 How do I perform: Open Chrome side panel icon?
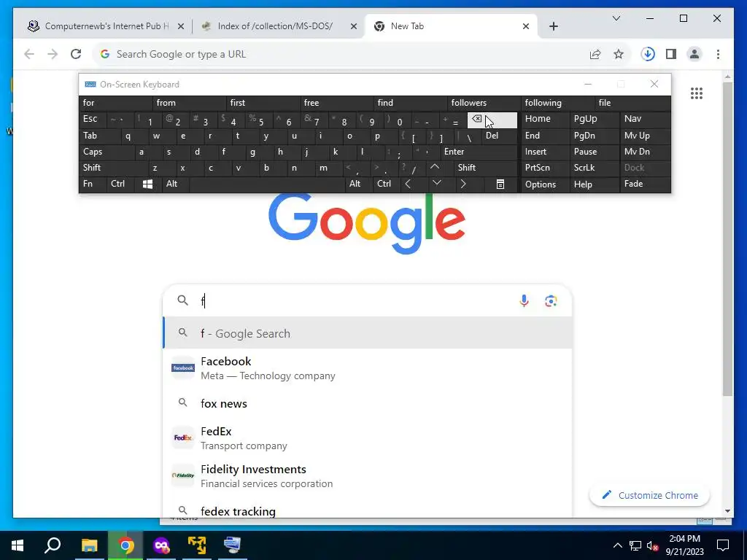tap(671, 54)
